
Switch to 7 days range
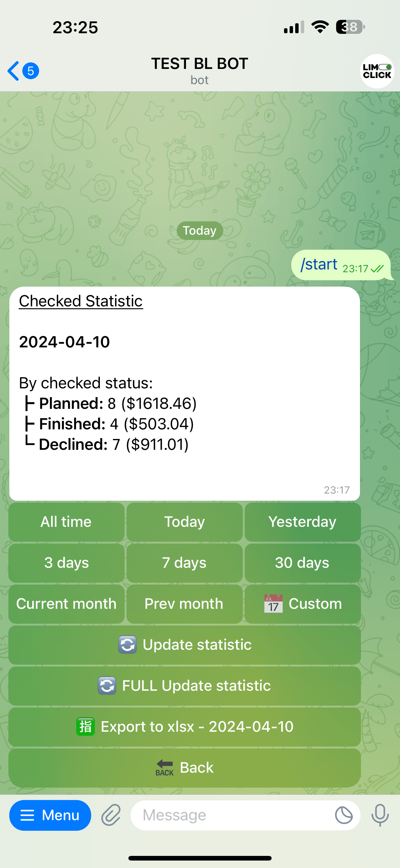click(x=184, y=563)
